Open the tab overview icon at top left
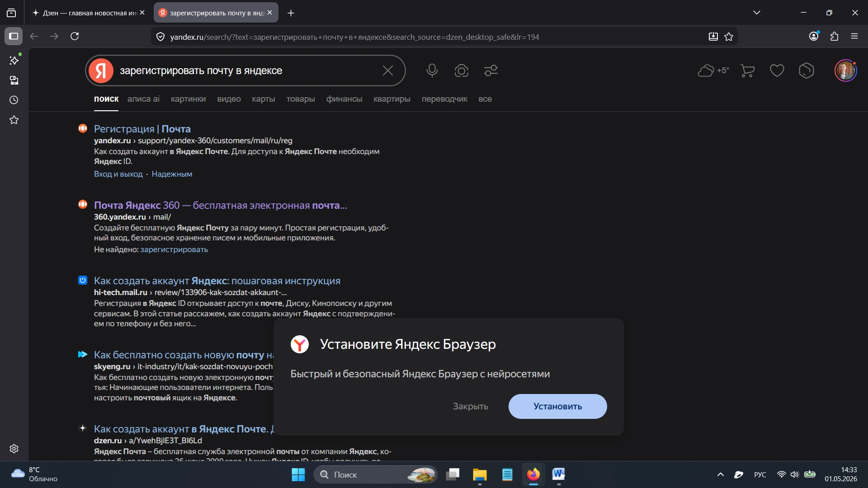Viewport: 868px width, 488px height. [x=11, y=13]
